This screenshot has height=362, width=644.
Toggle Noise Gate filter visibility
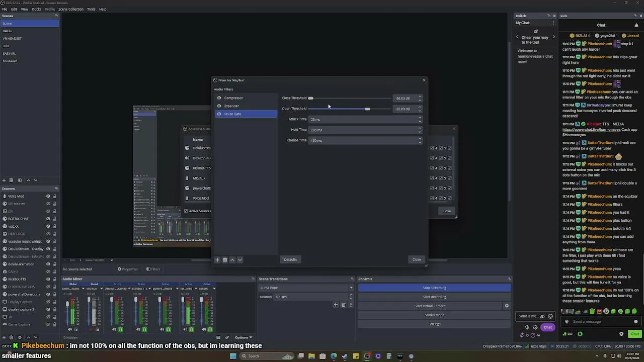(219, 114)
